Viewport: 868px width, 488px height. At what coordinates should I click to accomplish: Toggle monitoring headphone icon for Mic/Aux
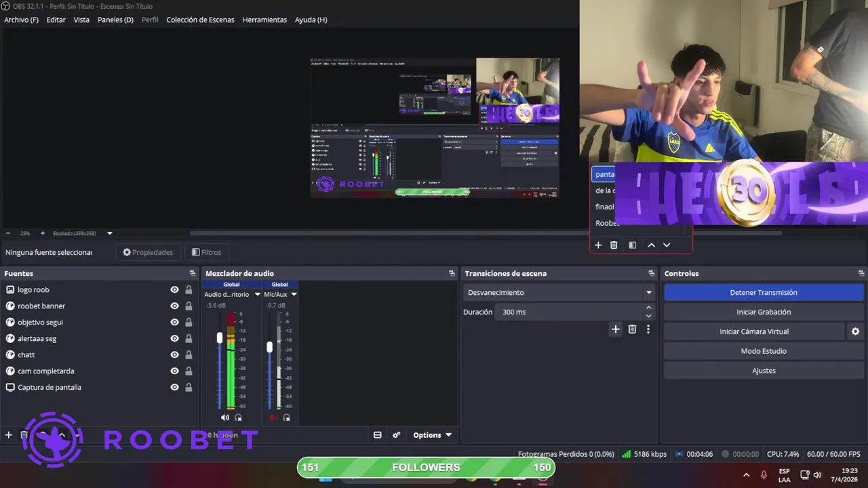click(286, 418)
